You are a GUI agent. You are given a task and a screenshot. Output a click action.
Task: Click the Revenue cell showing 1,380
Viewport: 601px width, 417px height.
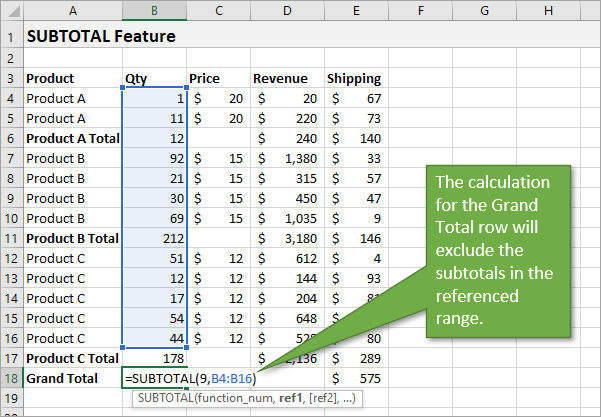point(287,158)
